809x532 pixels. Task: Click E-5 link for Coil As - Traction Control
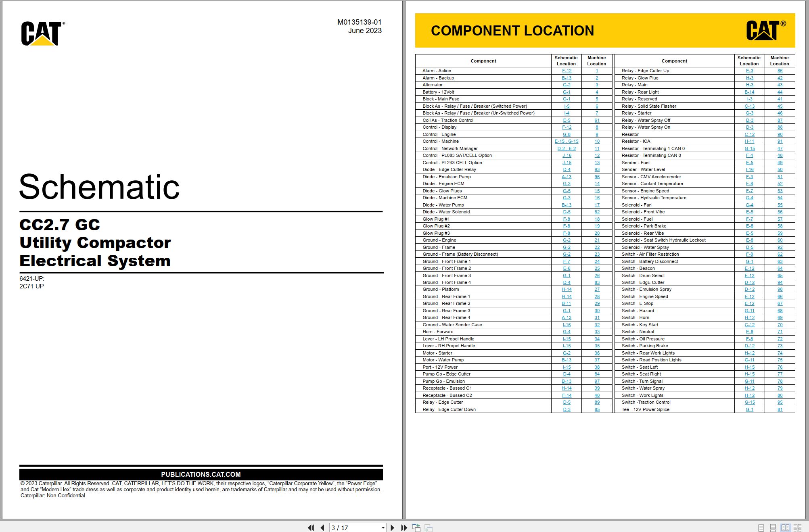point(567,120)
